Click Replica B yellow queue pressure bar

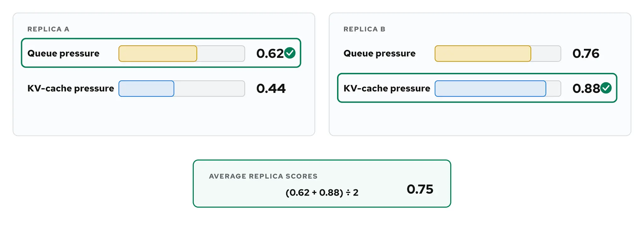[483, 53]
